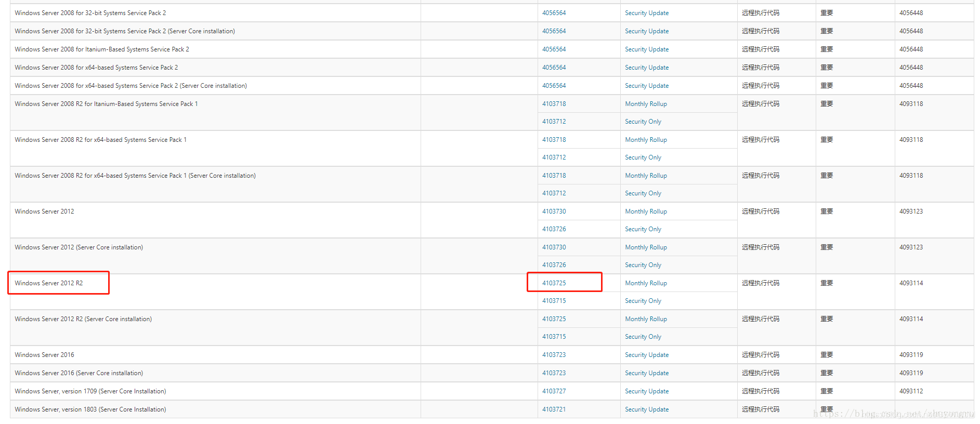The image size is (980, 424).
Task: Click Monthly Rollup for Server 2012 R2 Server Core installation
Action: pos(646,319)
